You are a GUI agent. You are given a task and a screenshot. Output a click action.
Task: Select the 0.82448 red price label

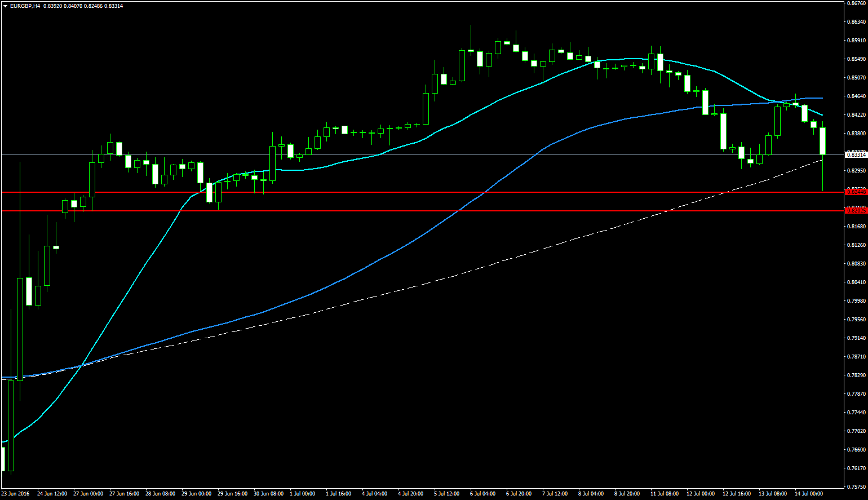[x=856, y=192]
